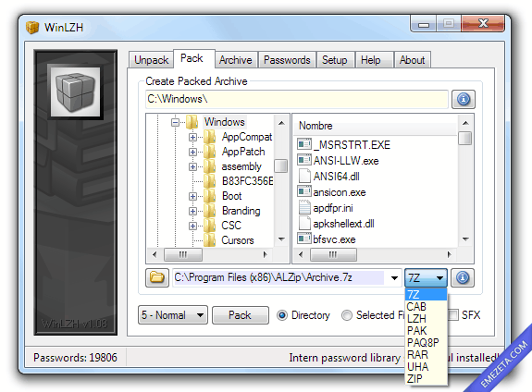Click the Boot folder icon
The width and height of the screenshot is (532, 392).
point(210,196)
